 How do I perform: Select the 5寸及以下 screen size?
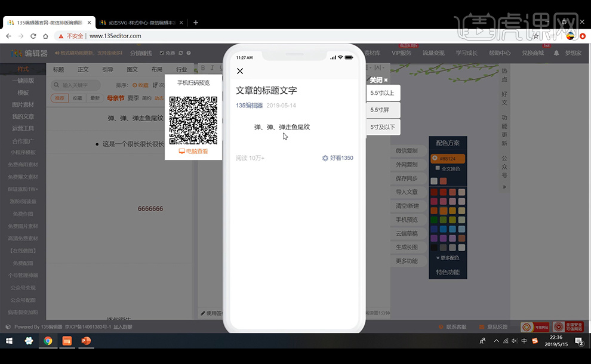pyautogui.click(x=383, y=127)
